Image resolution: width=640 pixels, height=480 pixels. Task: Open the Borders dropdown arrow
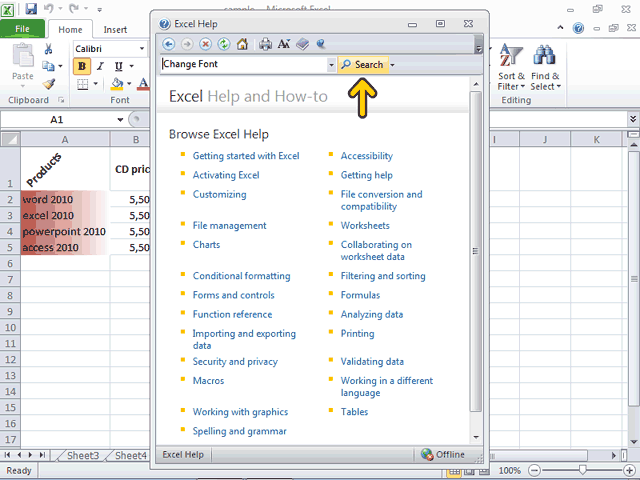[x=96, y=84]
